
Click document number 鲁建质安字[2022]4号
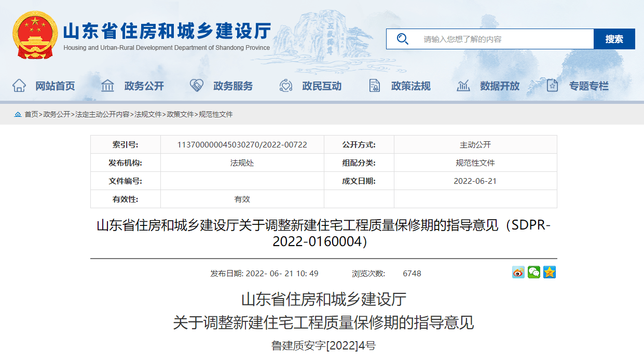coord(323,345)
